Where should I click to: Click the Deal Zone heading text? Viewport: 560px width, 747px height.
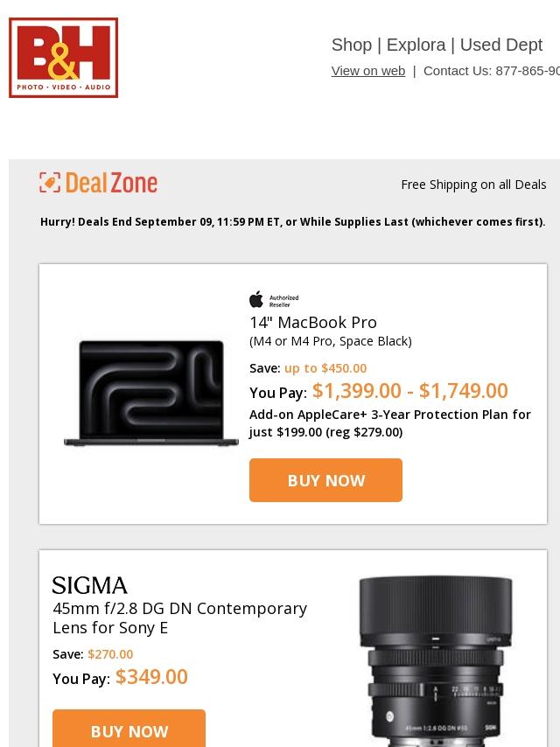(x=111, y=183)
